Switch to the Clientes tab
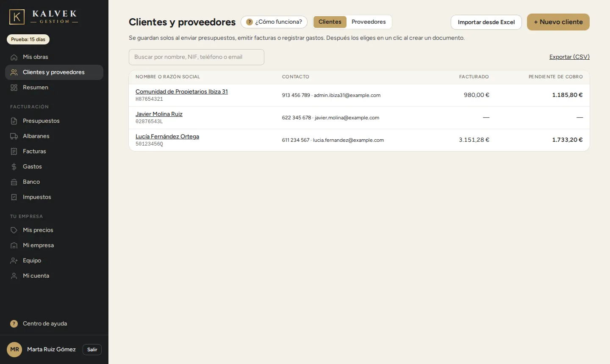Viewport: 610px width, 364px height. coord(330,22)
